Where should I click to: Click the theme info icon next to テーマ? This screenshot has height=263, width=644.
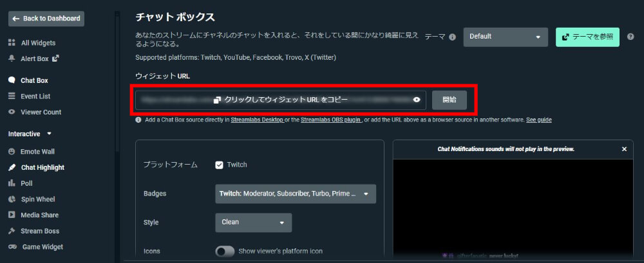(x=453, y=37)
